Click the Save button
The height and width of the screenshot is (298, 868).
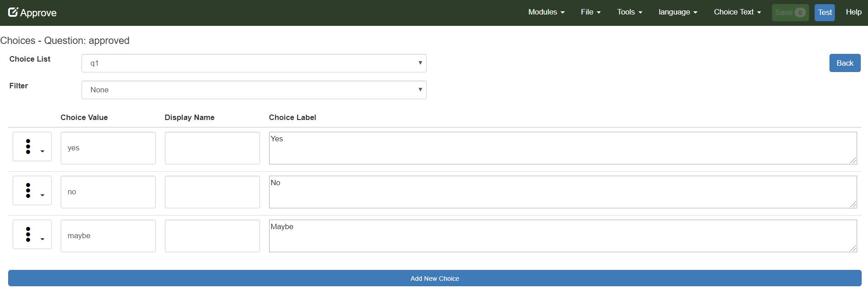(x=790, y=13)
